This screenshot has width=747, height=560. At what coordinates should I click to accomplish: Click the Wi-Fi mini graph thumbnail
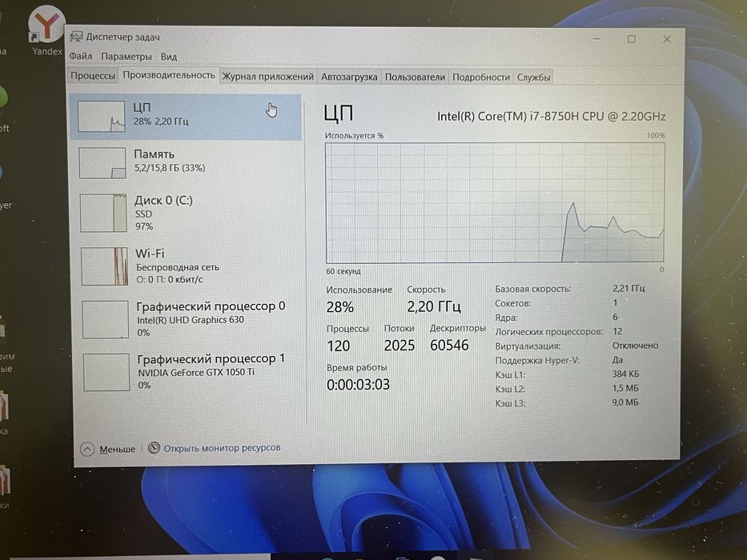104,266
